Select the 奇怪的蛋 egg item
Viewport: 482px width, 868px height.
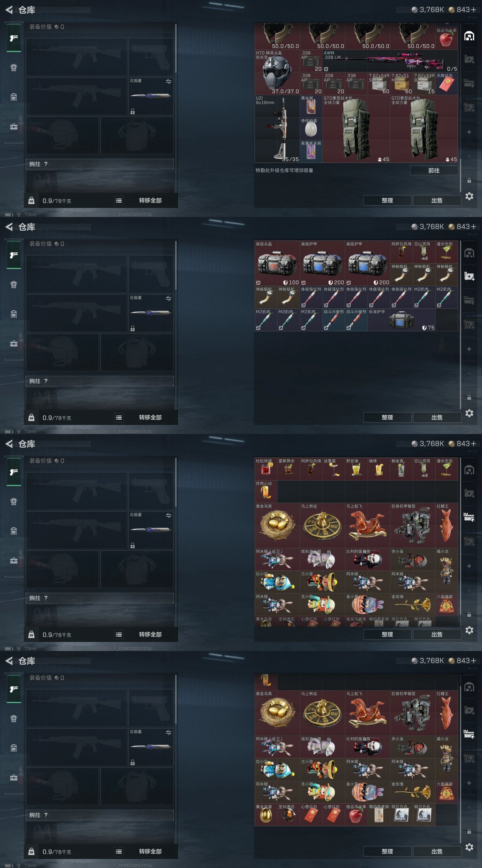pos(311,129)
